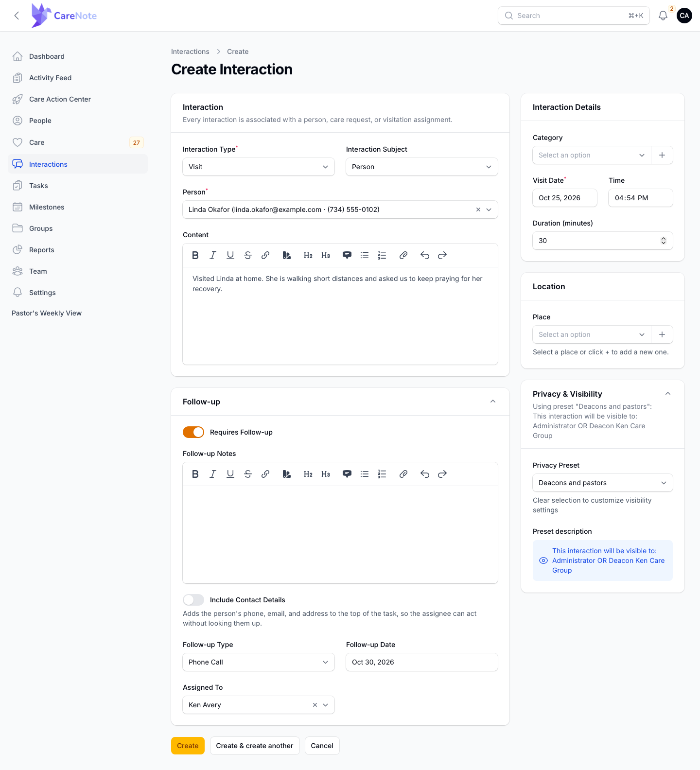
Task: Apply H3 heading in Follow-up Notes toolbar
Action: (326, 474)
